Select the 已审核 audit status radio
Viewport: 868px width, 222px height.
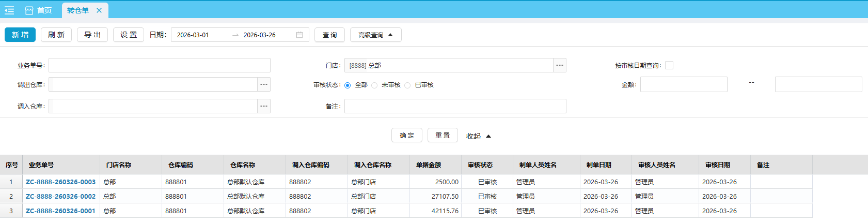407,85
